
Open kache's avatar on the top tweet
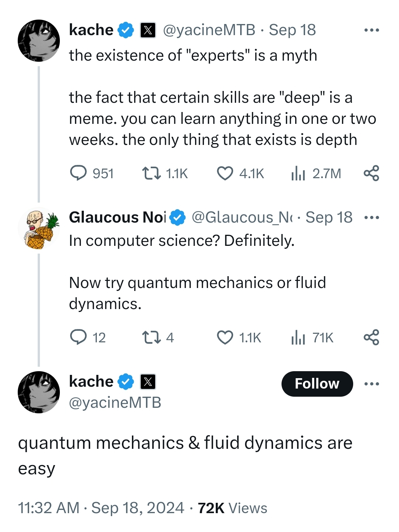[39, 41]
